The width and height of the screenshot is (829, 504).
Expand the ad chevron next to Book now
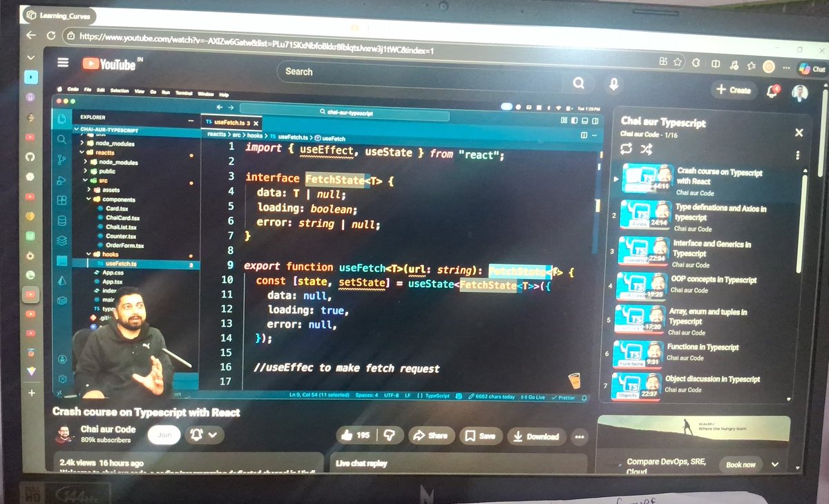[x=774, y=465]
